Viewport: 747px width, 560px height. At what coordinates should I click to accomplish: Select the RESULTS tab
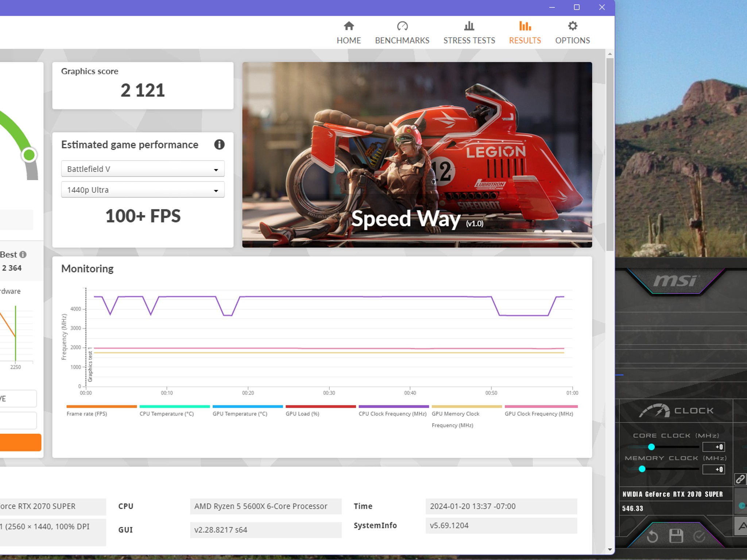tap(525, 33)
